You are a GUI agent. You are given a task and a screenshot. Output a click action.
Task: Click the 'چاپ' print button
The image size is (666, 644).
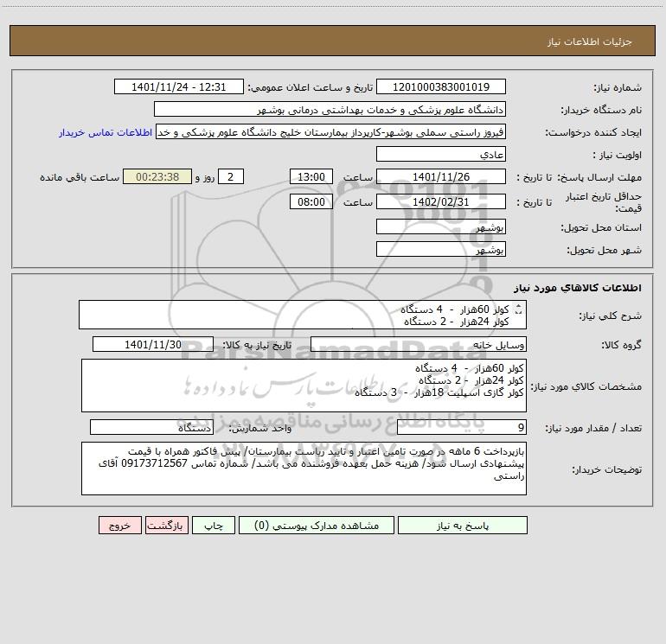click(x=214, y=526)
